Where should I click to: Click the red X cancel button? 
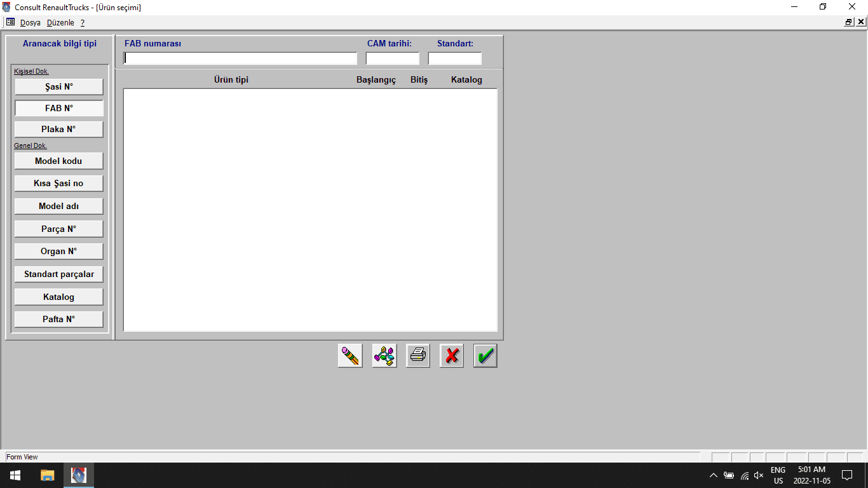tap(452, 356)
